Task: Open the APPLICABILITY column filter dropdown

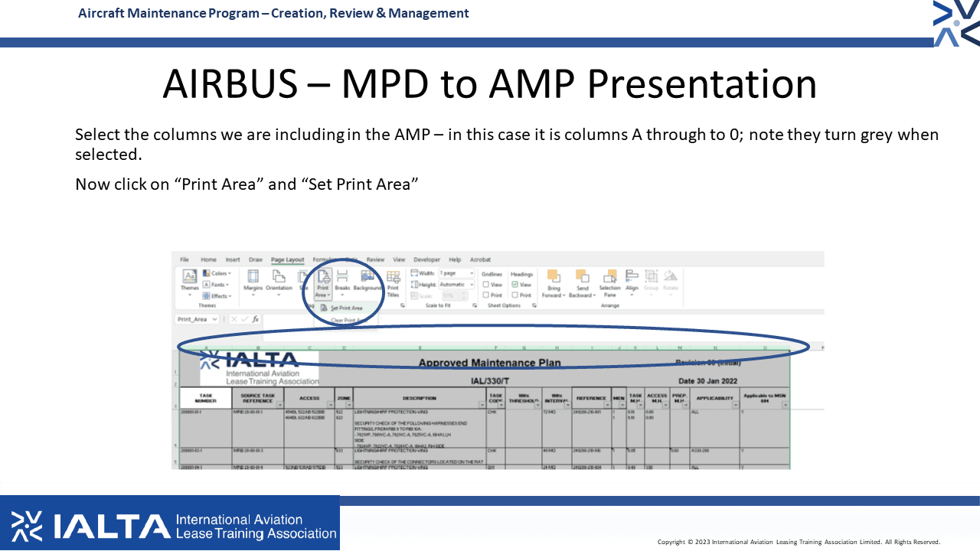Action: [x=736, y=404]
